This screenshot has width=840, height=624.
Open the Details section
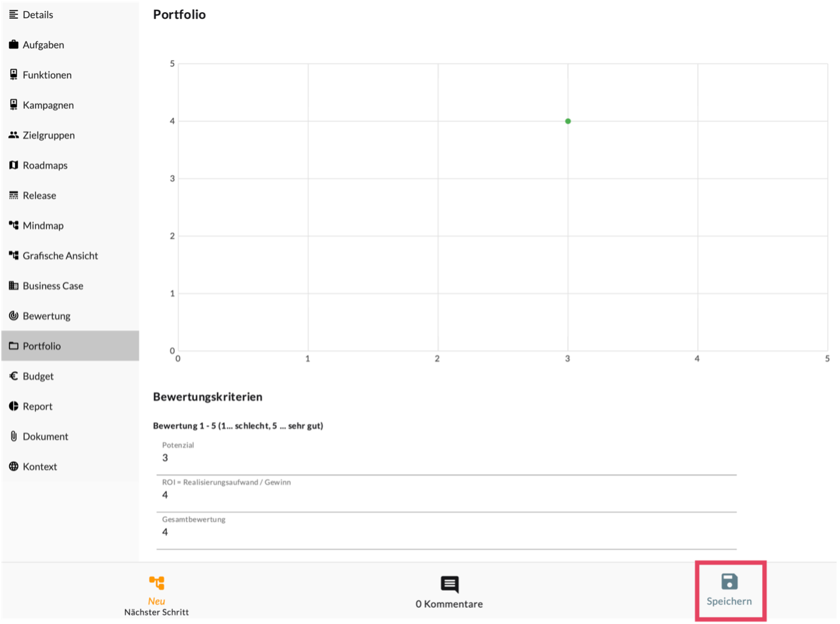coord(37,15)
